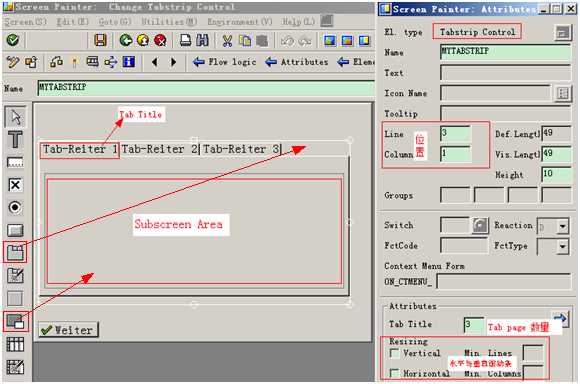Click the Name field in main window
The height and width of the screenshot is (384, 580).
click(206, 89)
